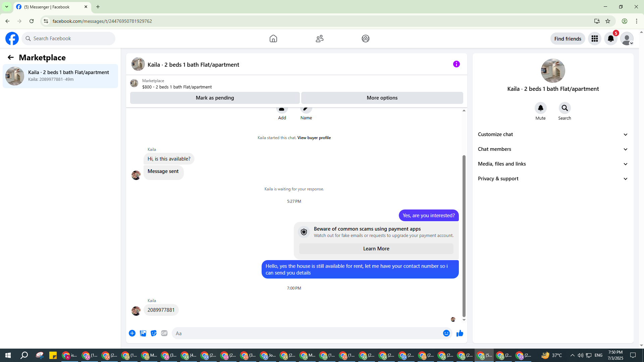Open the sticker picker icon
The width and height of the screenshot is (644, 362).
click(154, 333)
